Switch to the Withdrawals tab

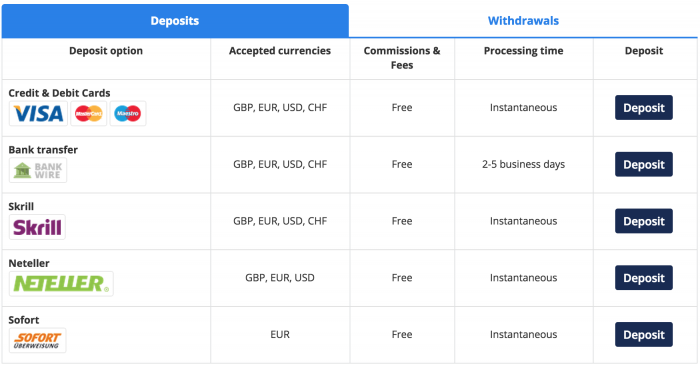(x=523, y=21)
